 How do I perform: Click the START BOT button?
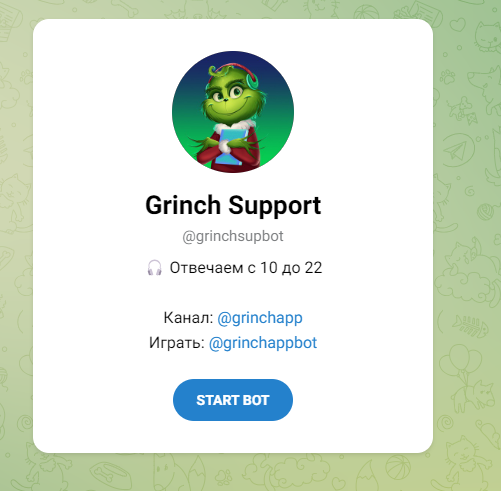[233, 400]
